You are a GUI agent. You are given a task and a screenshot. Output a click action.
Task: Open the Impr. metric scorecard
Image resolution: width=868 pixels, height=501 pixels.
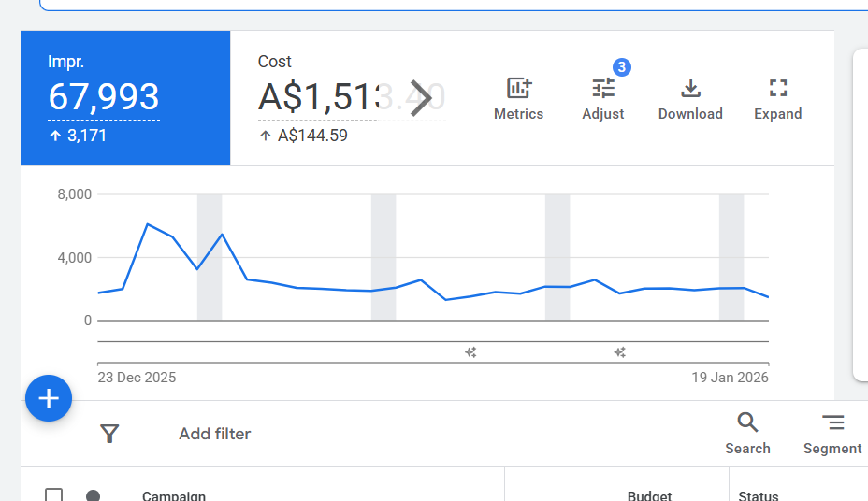(x=125, y=98)
